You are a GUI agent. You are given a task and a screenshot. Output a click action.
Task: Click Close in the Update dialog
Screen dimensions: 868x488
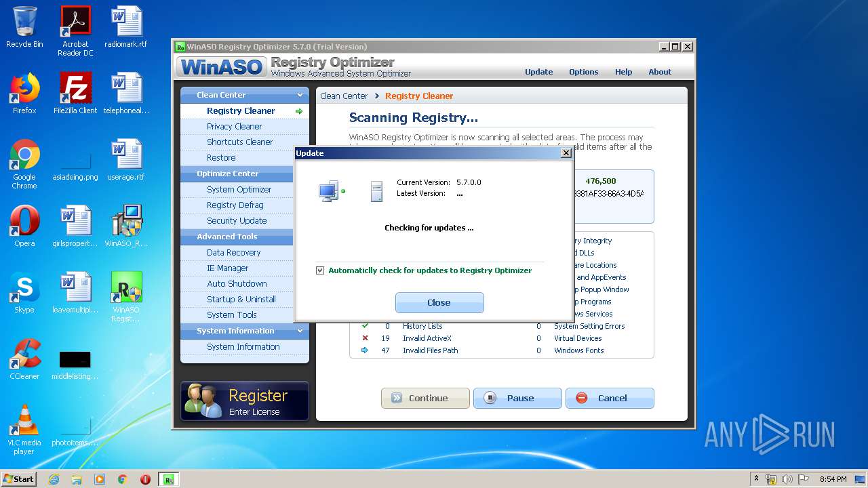pyautogui.click(x=439, y=302)
